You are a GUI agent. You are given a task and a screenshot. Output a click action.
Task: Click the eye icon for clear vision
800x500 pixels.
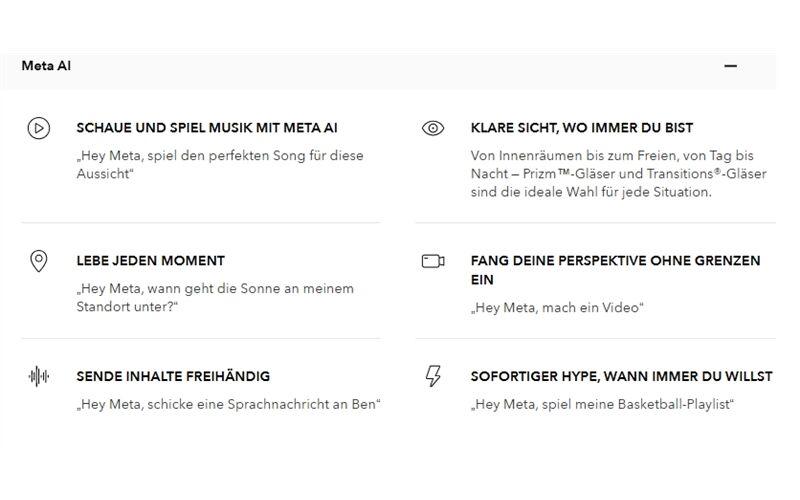(x=432, y=128)
